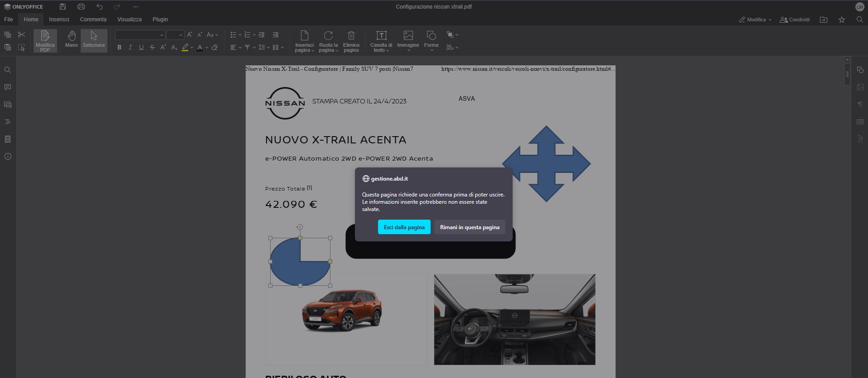This screenshot has height=378, width=868.
Task: Open the three-dots more options menu
Action: pyautogui.click(x=136, y=7)
